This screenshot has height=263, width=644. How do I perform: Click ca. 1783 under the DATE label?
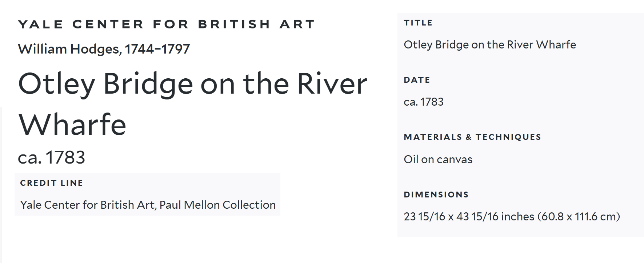[x=424, y=102]
